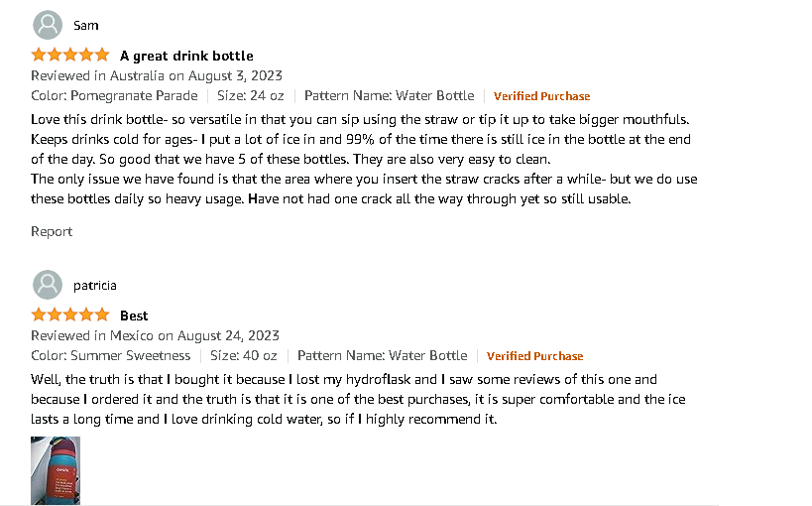
Task: Click the Color: Summer Sweetness label
Action: point(110,356)
